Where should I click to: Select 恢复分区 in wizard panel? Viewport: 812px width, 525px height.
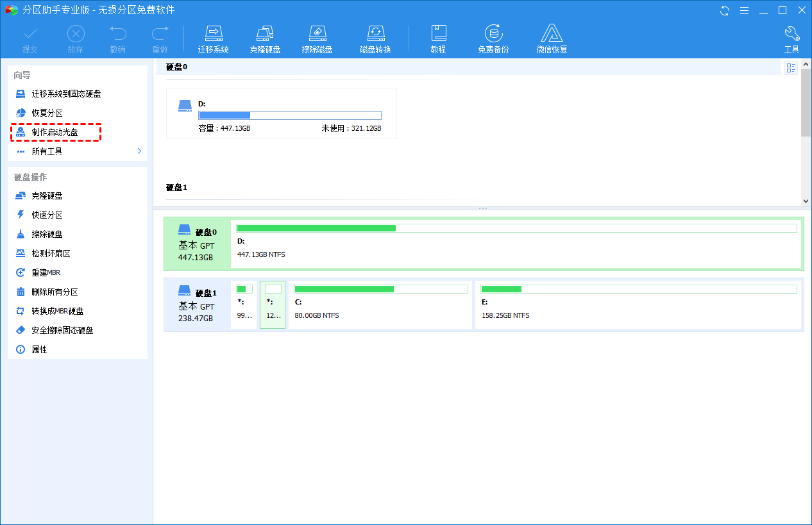(39, 113)
